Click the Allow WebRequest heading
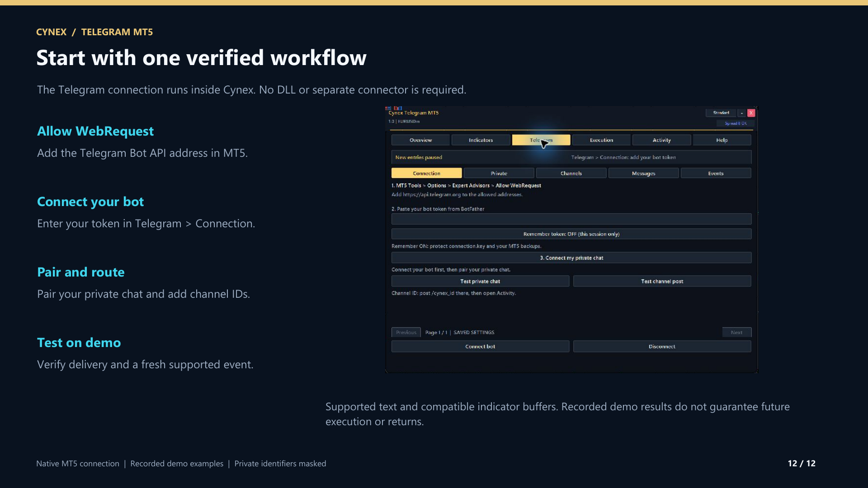The image size is (868, 488). (95, 131)
